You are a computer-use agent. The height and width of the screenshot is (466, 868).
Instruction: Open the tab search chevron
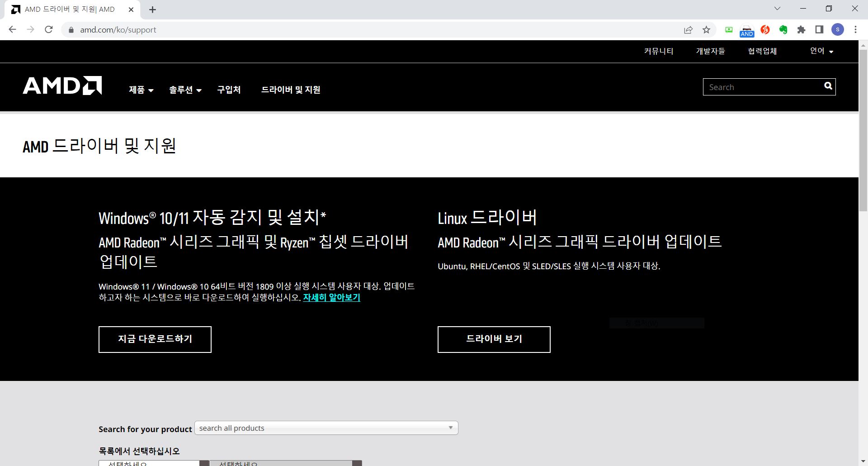coord(777,9)
